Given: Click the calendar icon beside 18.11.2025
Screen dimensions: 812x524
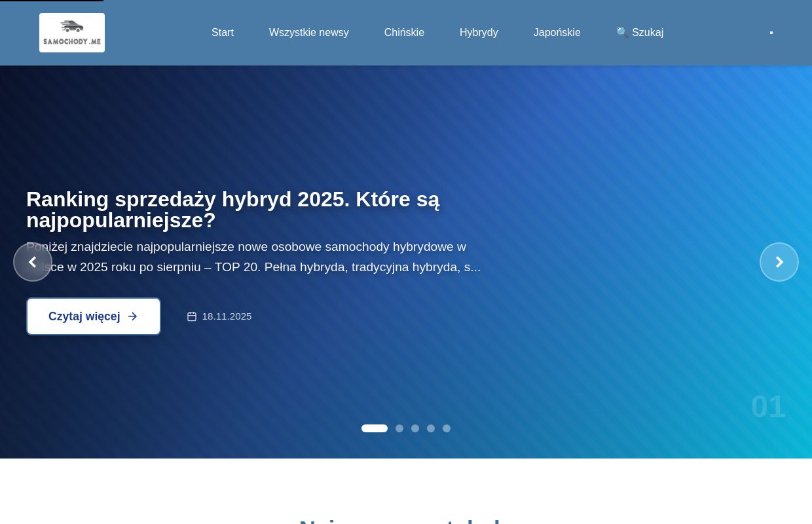Looking at the screenshot, I should (192, 316).
